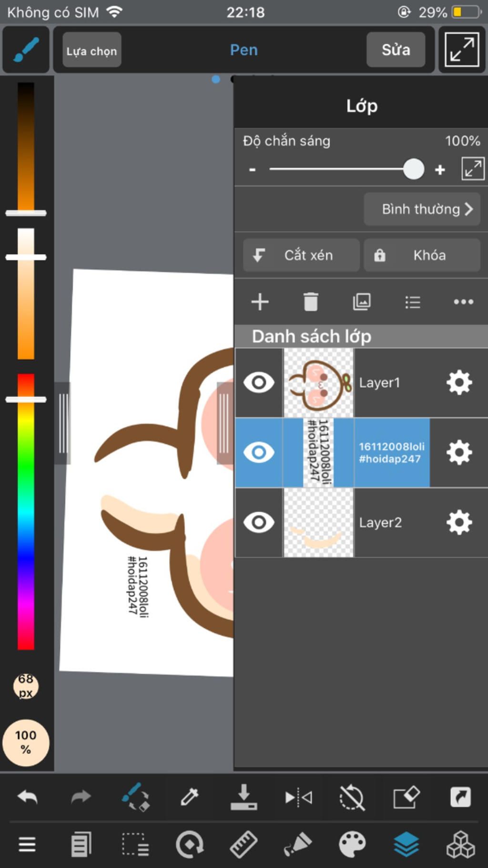Close the layers panel with stack icon
The image size is (488, 868).
pos(406,845)
